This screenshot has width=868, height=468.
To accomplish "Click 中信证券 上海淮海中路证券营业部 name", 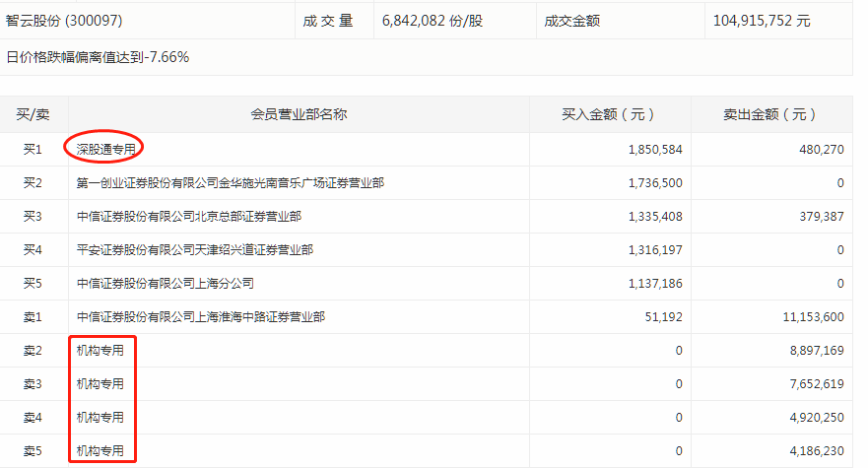I will 201,317.
